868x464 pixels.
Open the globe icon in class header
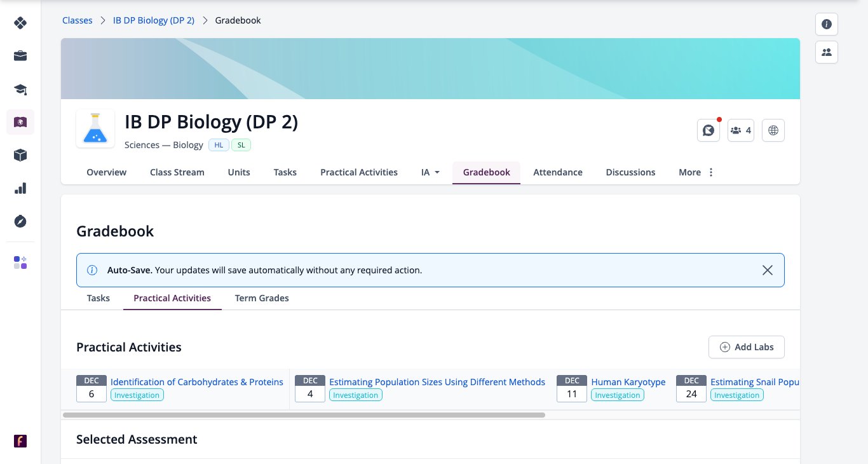click(x=773, y=130)
